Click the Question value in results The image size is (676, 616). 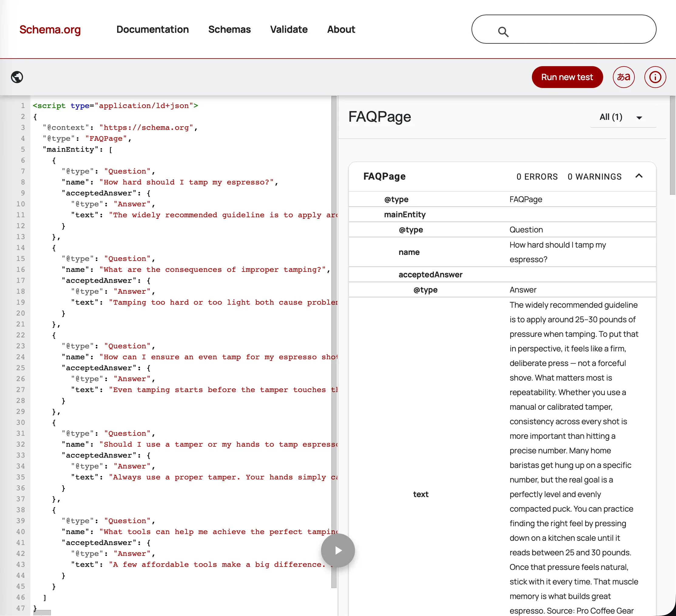(x=526, y=230)
